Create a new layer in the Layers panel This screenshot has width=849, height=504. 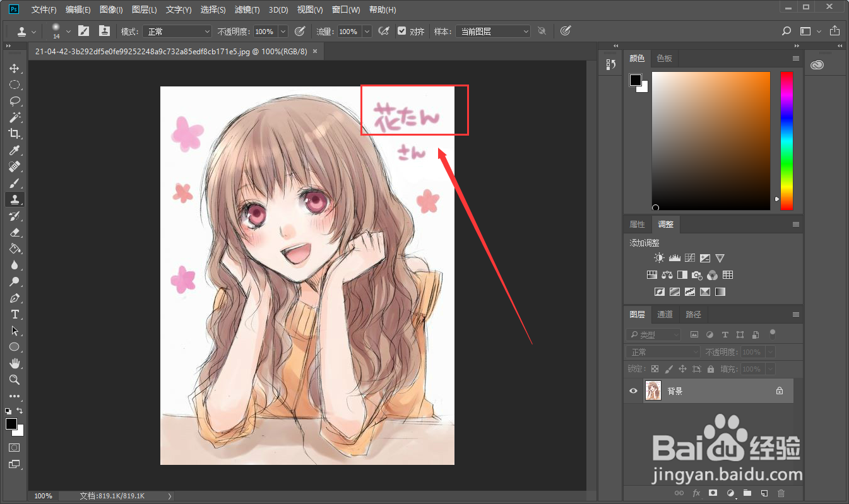(764, 493)
